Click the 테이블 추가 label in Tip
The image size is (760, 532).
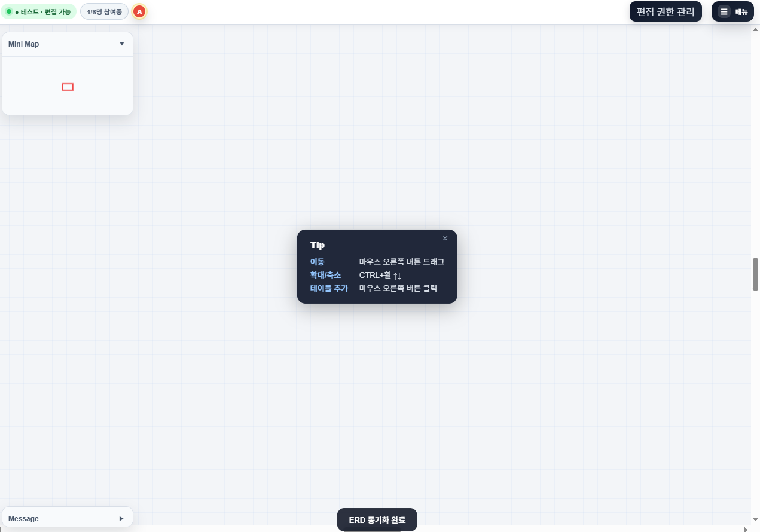tap(329, 288)
